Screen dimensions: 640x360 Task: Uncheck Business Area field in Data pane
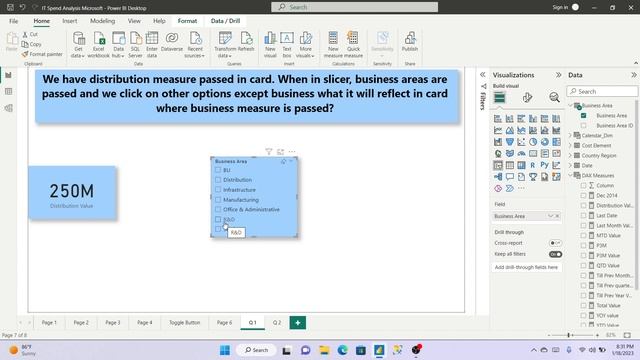[x=584, y=116]
